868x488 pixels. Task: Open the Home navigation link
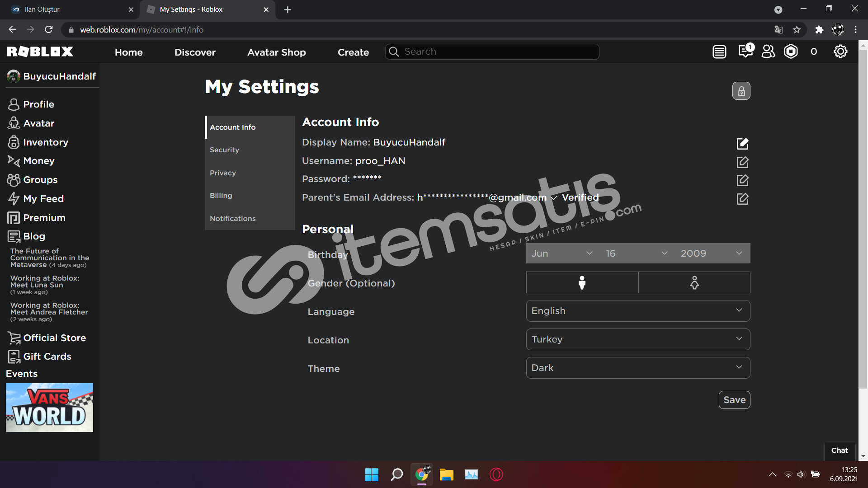tap(128, 52)
